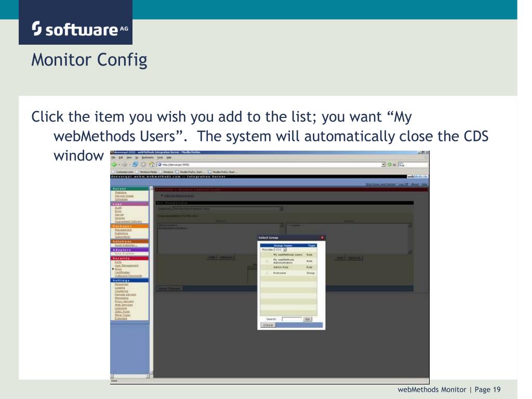Click the Firefox Forward arrow button
This screenshot has width=532, height=399.
125,165
